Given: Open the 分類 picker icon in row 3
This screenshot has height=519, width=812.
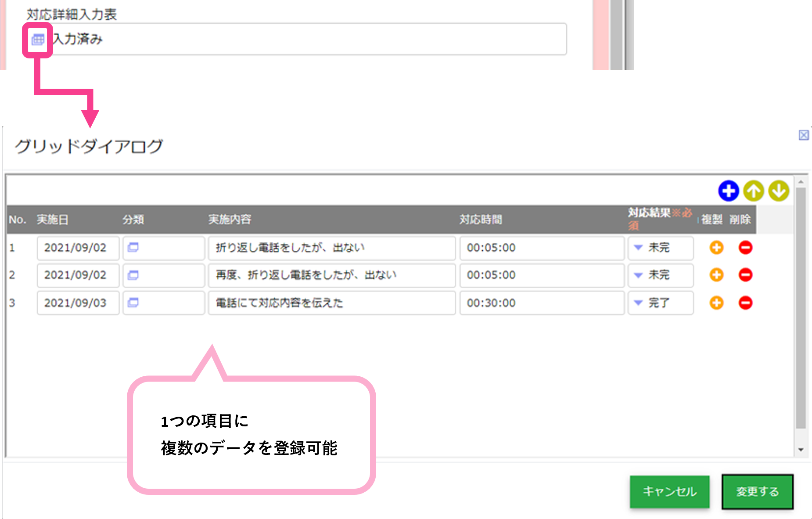Looking at the screenshot, I should 133,303.
